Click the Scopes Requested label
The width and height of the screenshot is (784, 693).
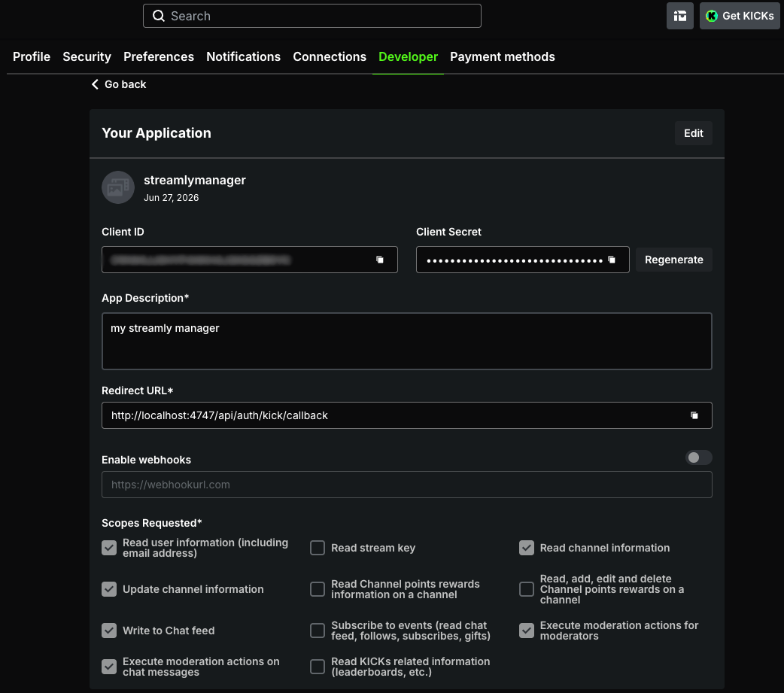pos(151,523)
